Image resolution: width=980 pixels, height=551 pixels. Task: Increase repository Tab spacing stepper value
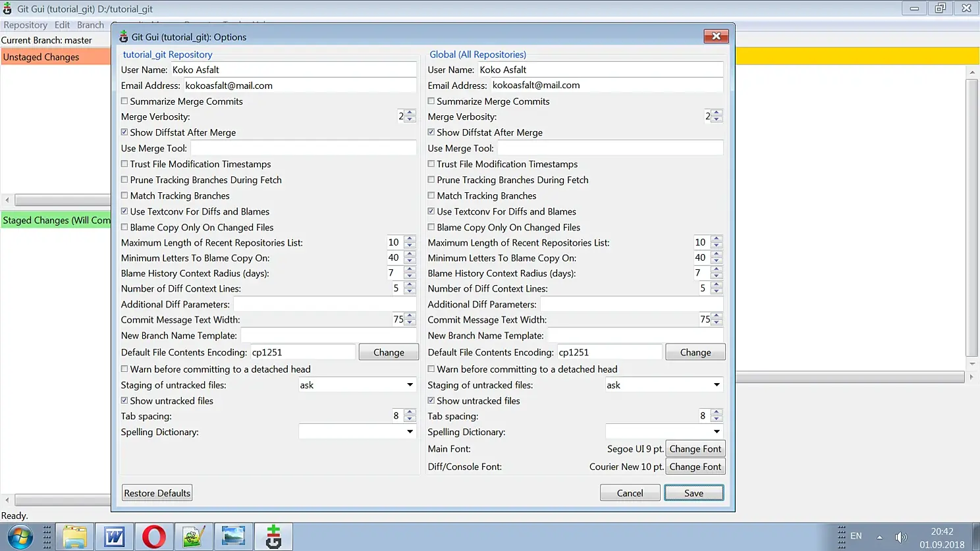(410, 413)
